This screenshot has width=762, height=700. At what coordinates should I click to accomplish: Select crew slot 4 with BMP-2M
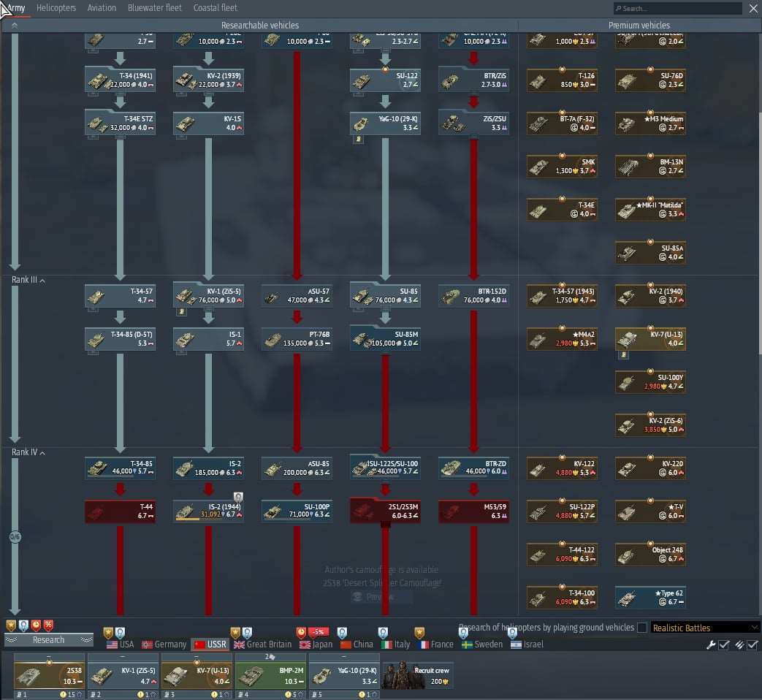coord(271,676)
